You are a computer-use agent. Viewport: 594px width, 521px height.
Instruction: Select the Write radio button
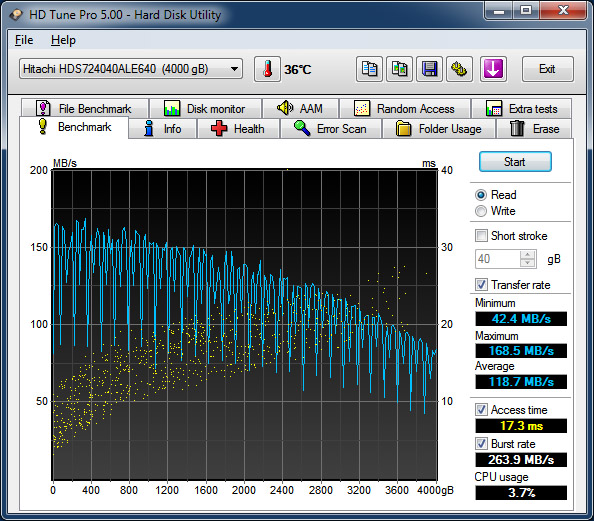(x=481, y=211)
